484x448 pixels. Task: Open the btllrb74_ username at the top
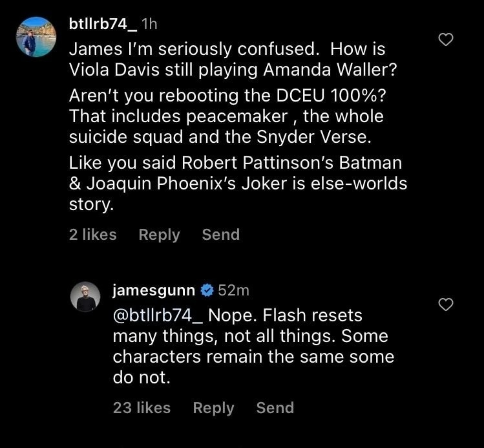coord(102,24)
